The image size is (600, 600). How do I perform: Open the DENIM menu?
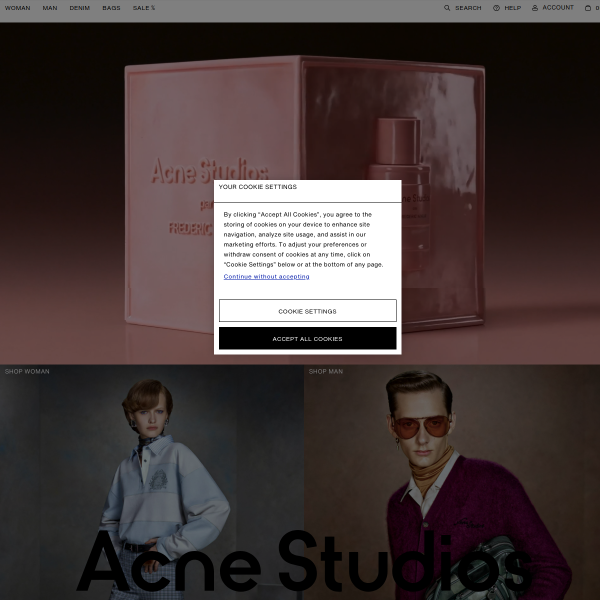click(x=80, y=8)
